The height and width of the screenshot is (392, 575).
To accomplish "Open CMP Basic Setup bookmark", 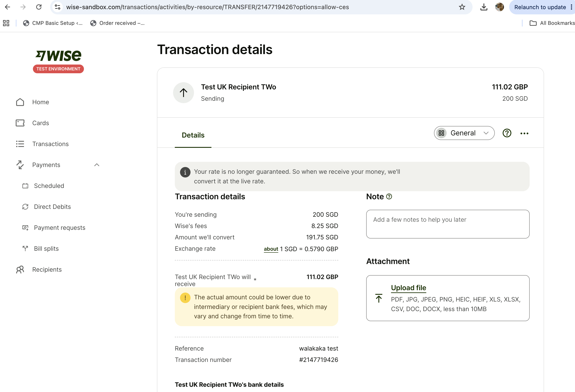I will [53, 23].
